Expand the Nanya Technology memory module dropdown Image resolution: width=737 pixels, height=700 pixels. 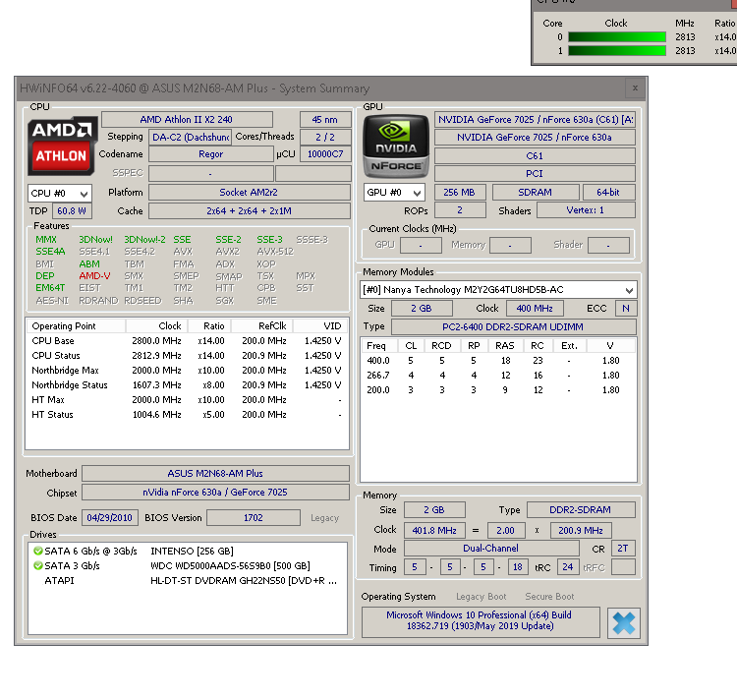pyautogui.click(x=498, y=290)
